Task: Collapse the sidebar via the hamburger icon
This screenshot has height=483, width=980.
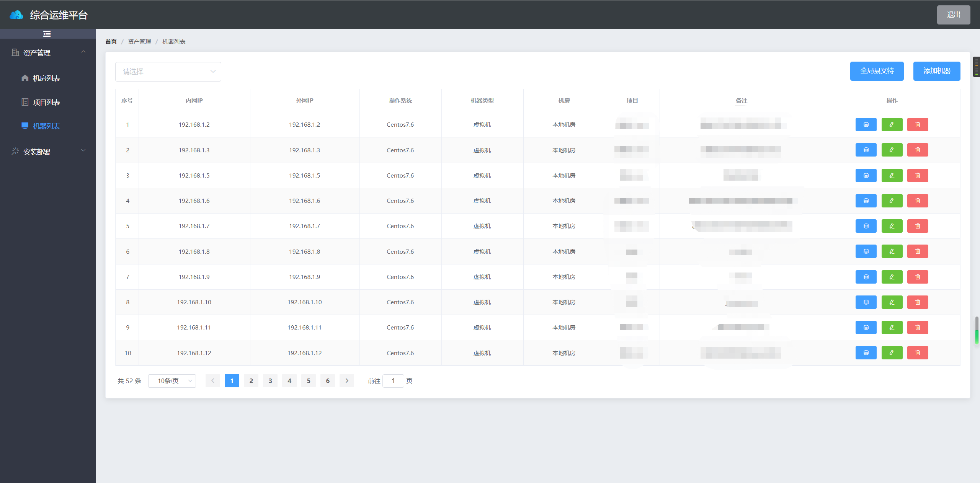Action: (47, 34)
